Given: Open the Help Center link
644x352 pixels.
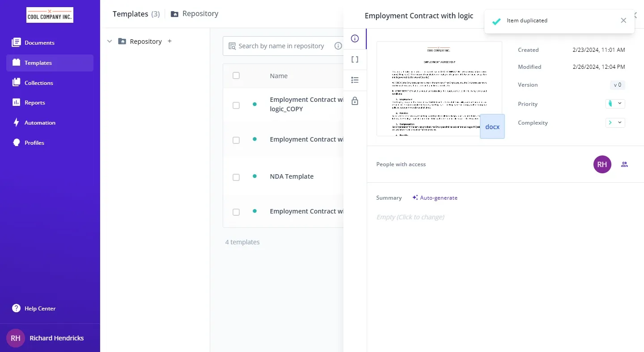Looking at the screenshot, I should pos(40,309).
